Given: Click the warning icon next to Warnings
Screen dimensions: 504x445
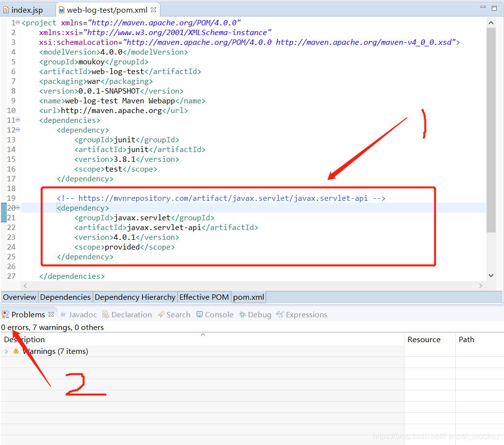Looking at the screenshot, I should coord(16,351).
